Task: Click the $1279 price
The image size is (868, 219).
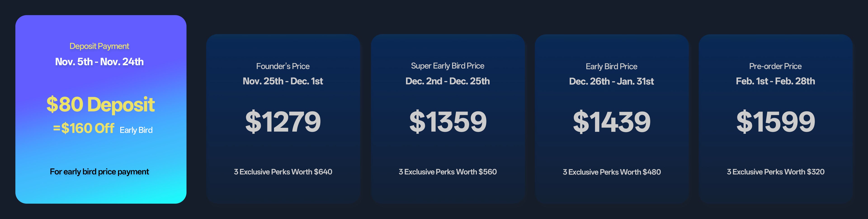Action: pos(283,121)
